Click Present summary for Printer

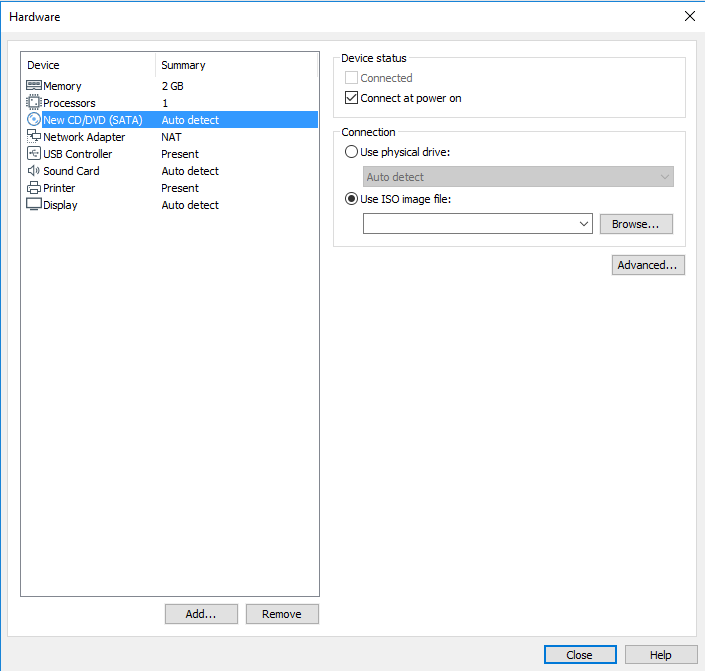click(x=180, y=188)
